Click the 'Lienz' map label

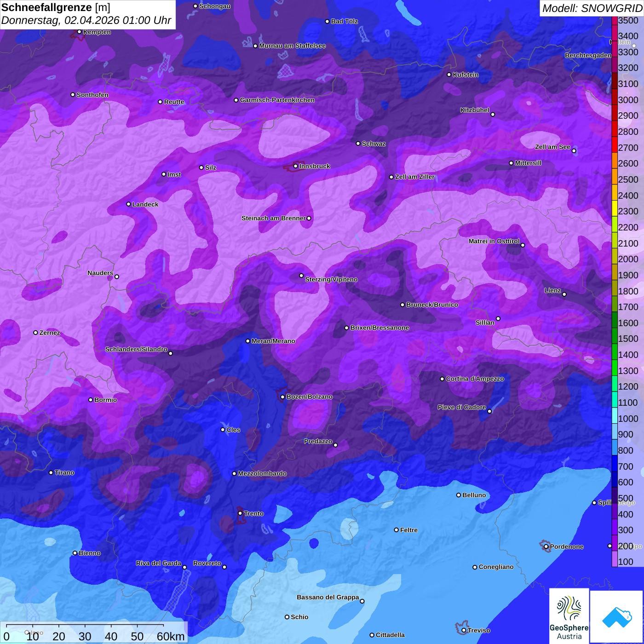pos(552,290)
